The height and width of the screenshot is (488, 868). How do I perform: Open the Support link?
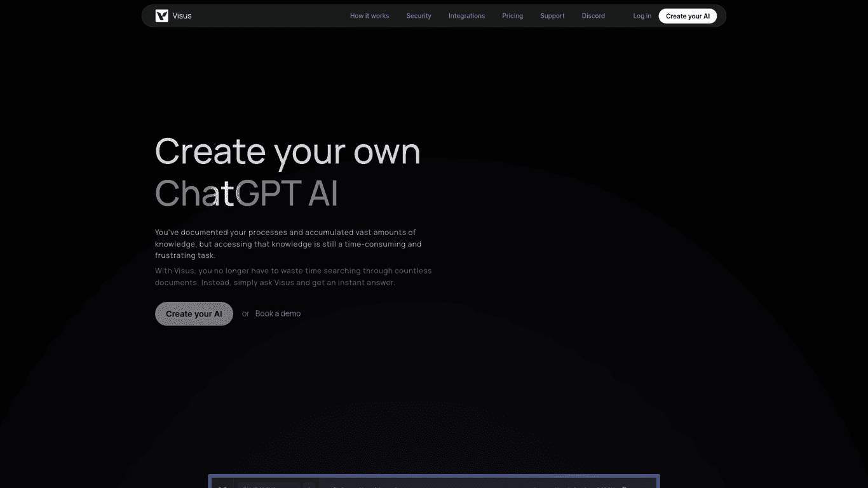point(552,16)
